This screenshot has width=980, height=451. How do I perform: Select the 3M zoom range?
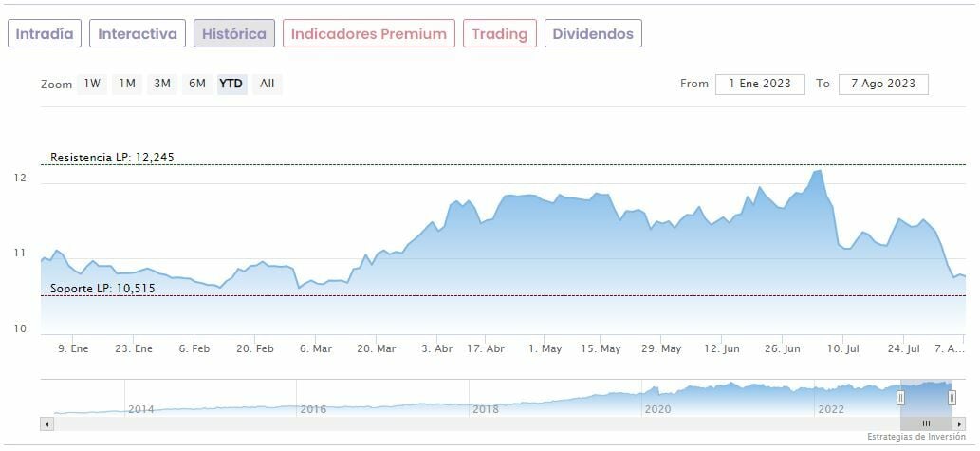(162, 84)
